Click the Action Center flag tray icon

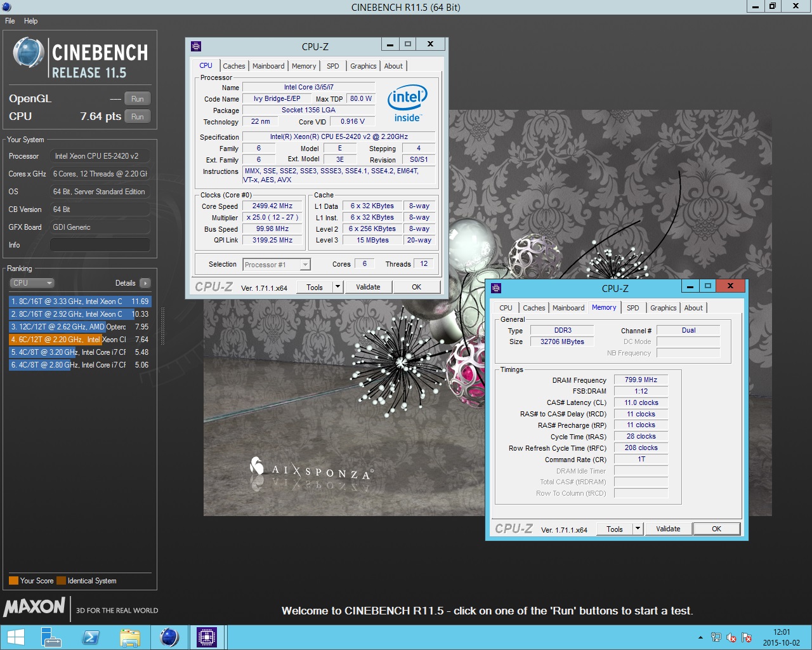click(x=747, y=637)
